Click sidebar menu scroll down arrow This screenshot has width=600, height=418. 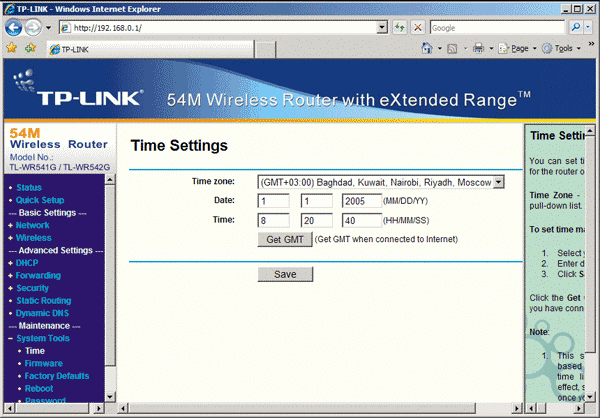[x=110, y=397]
